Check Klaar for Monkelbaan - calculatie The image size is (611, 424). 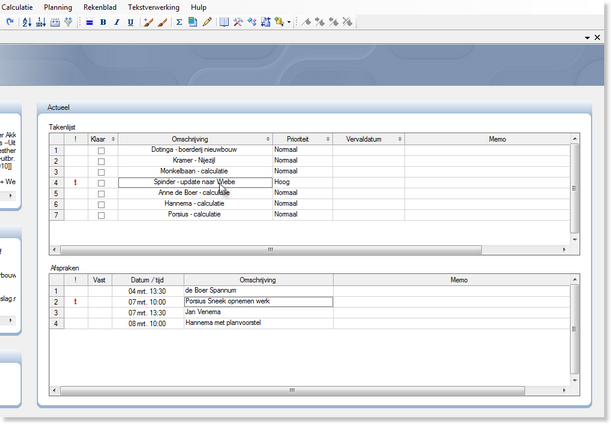[101, 172]
